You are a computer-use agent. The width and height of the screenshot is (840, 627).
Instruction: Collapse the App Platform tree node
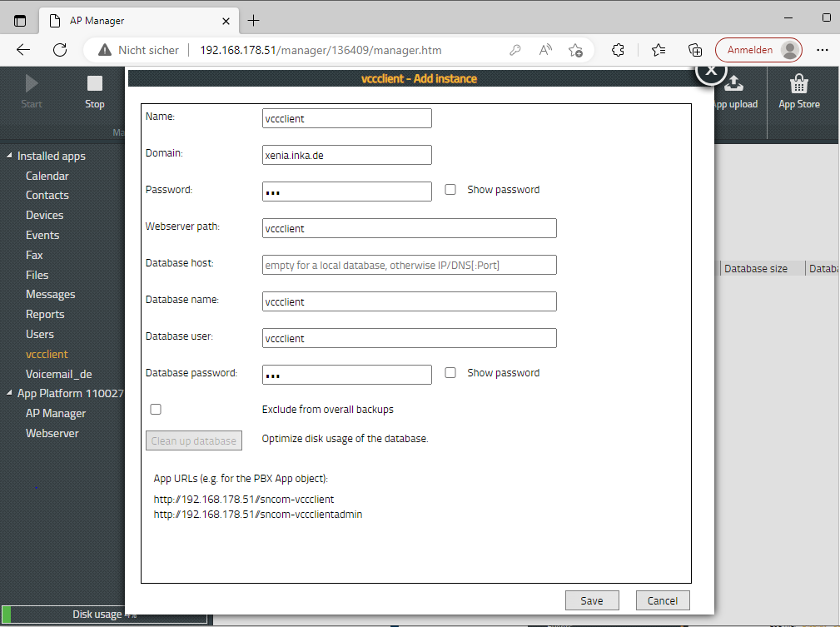(10, 394)
